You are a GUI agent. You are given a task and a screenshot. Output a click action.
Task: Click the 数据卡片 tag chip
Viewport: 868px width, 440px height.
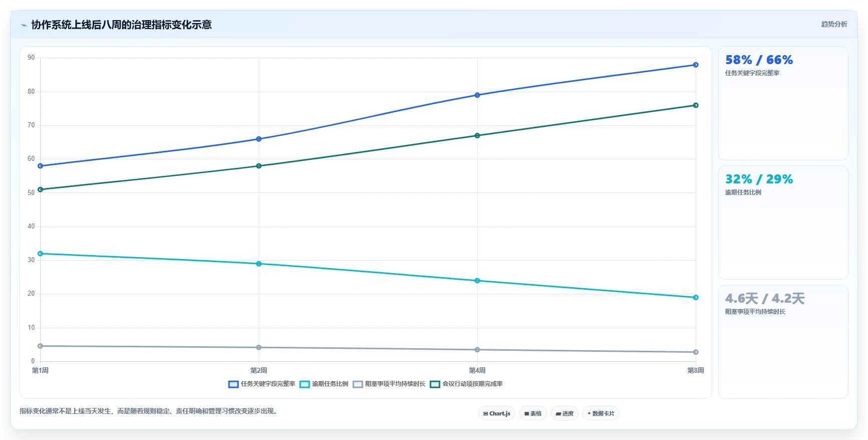(x=601, y=413)
